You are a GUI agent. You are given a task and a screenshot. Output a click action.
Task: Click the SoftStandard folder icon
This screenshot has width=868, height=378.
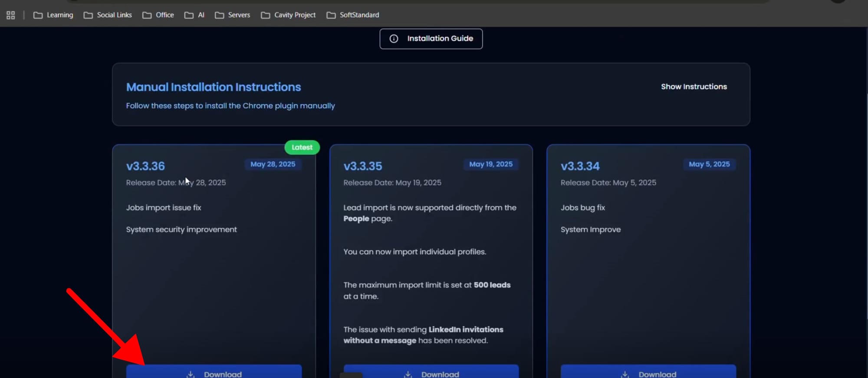point(331,15)
